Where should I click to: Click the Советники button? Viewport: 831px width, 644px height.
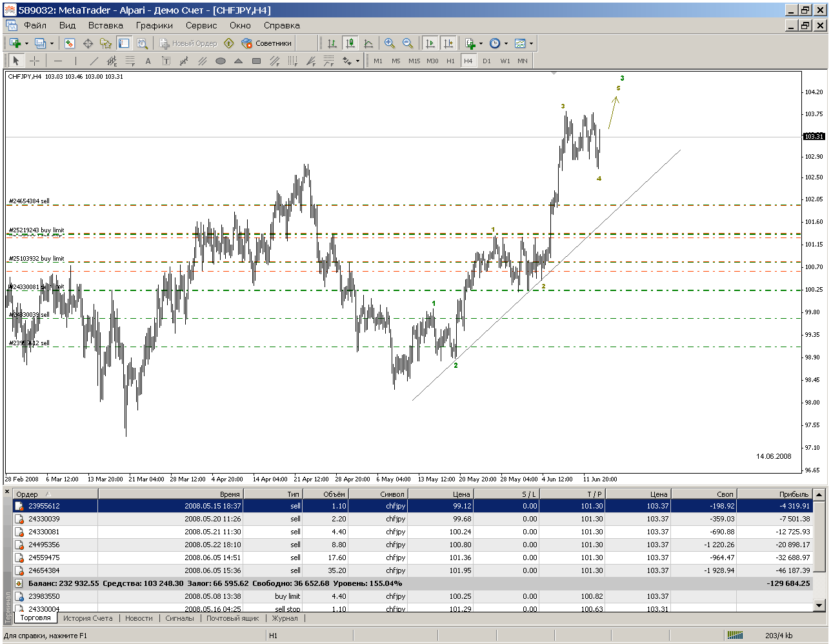coord(266,43)
